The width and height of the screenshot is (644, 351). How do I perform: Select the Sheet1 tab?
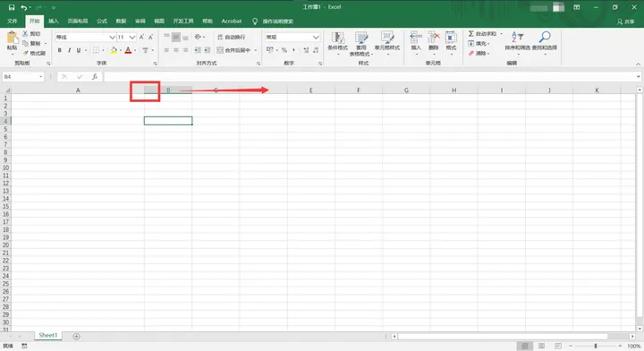(48, 336)
